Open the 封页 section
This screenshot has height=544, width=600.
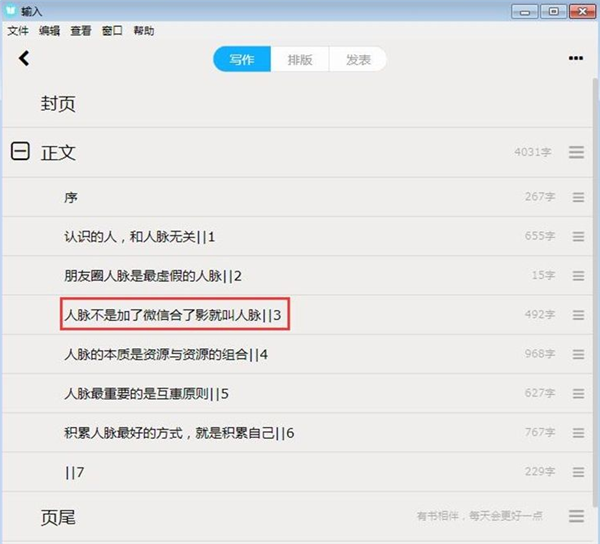pyautogui.click(x=58, y=104)
